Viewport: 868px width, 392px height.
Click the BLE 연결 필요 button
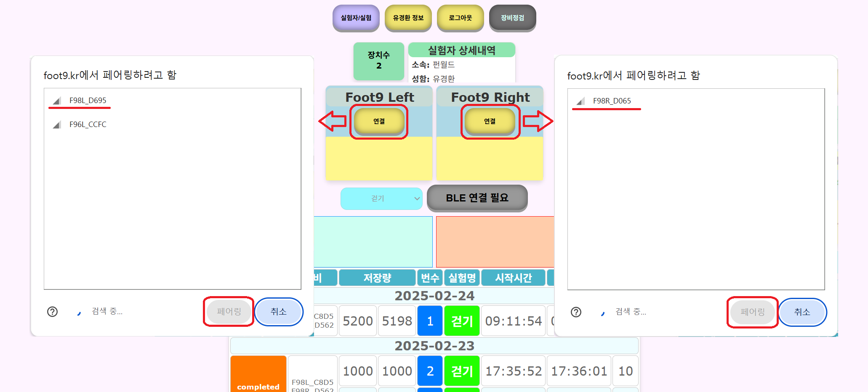coord(477,198)
